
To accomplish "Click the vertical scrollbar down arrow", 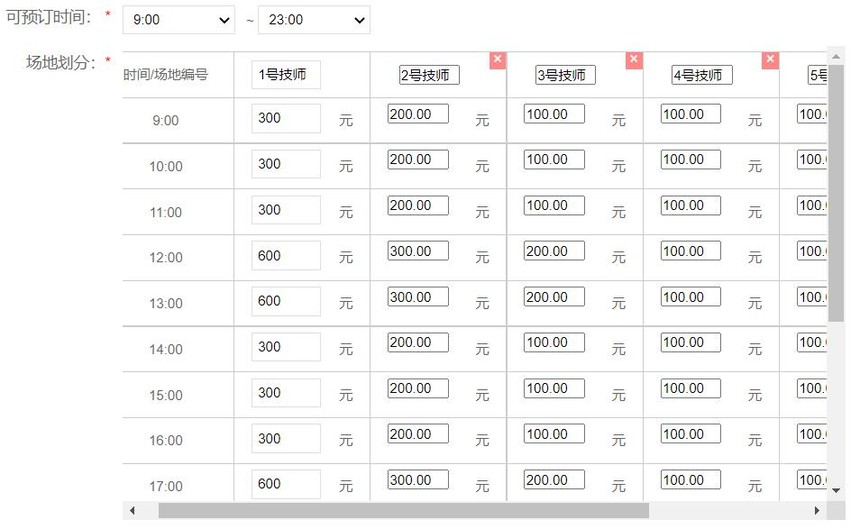I will pos(837,491).
